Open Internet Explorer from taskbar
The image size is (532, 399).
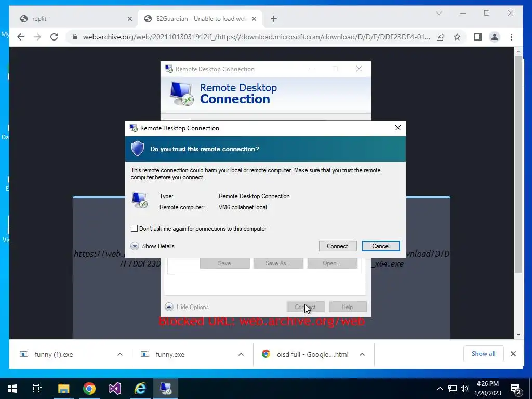[140, 389]
